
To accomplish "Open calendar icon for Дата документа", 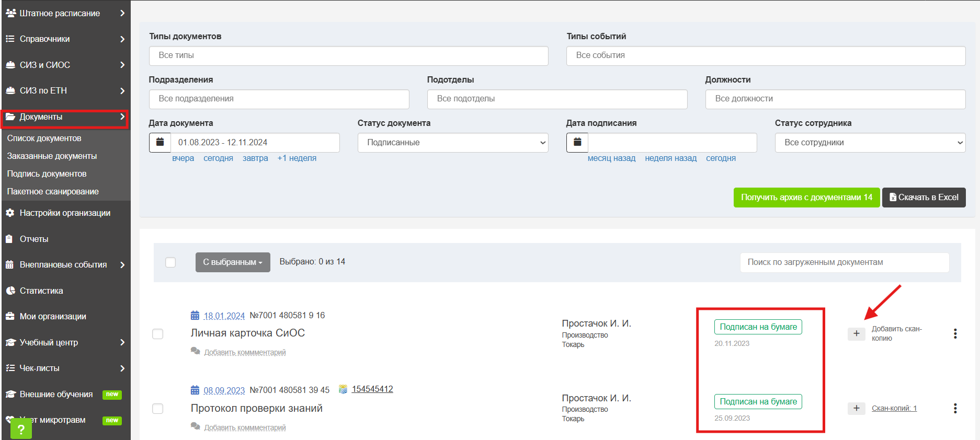I will click(160, 142).
